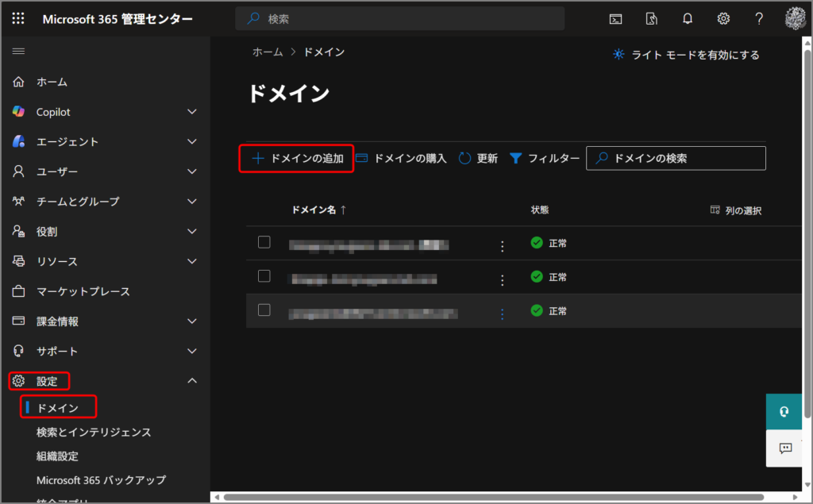Click the notifications bell icon
This screenshot has height=504, width=813.
[x=688, y=18]
